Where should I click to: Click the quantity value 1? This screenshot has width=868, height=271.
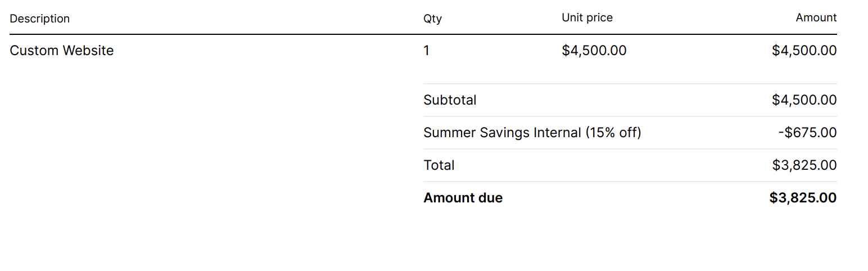tap(427, 51)
